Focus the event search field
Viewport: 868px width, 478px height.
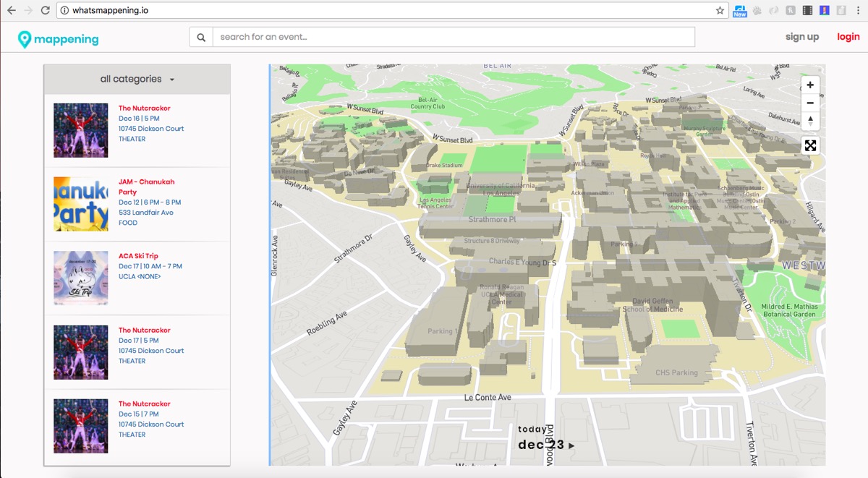(454, 37)
